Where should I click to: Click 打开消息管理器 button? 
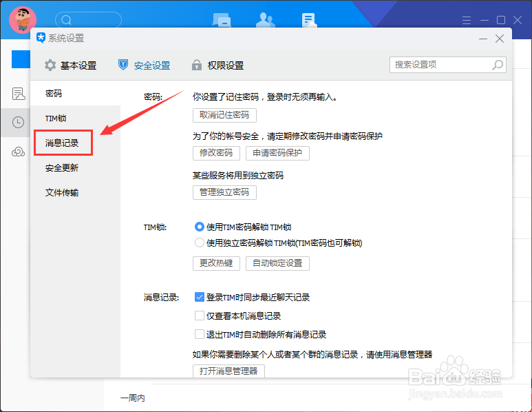(x=228, y=371)
